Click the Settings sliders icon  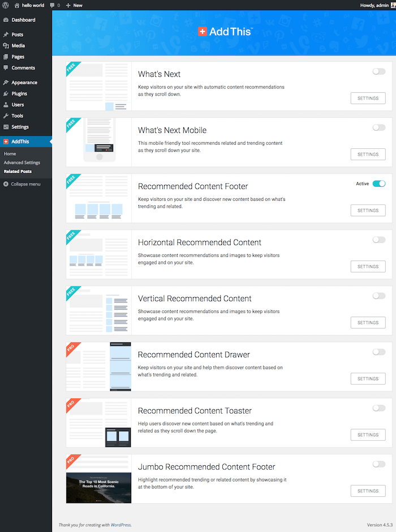pos(6,127)
